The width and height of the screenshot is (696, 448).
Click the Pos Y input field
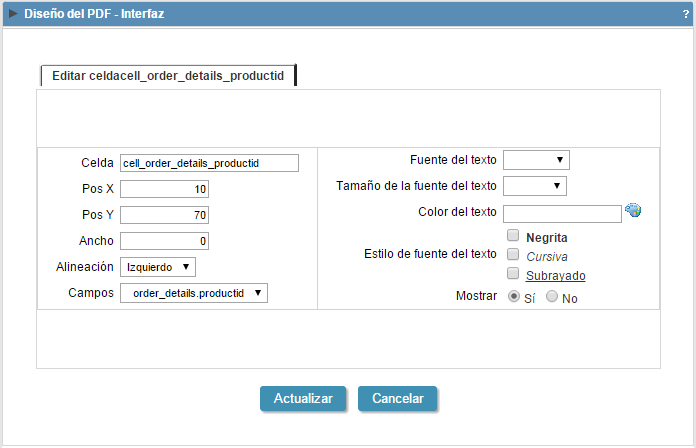pos(164,215)
